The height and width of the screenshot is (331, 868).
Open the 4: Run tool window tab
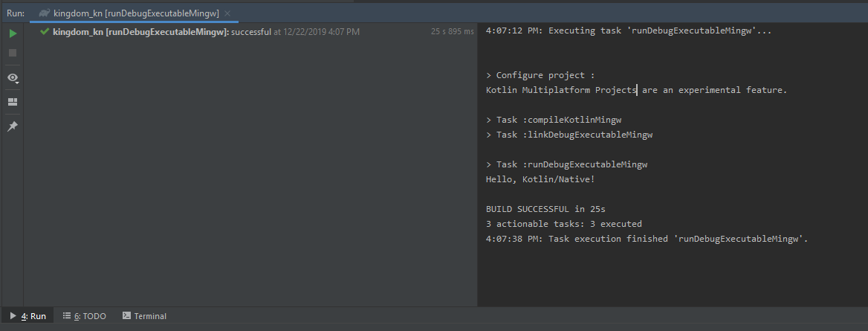point(27,316)
